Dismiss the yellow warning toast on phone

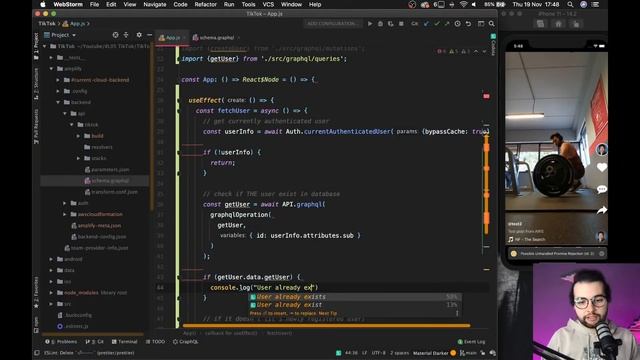coord(602,253)
